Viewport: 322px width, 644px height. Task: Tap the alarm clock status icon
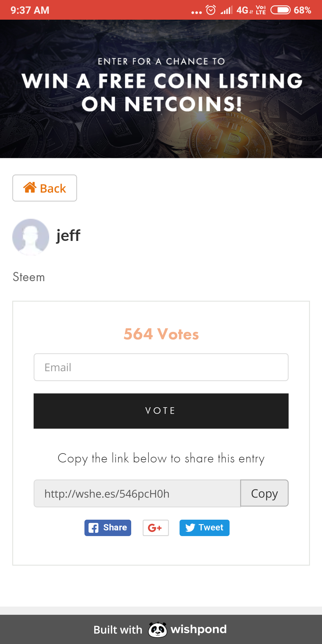click(x=211, y=10)
